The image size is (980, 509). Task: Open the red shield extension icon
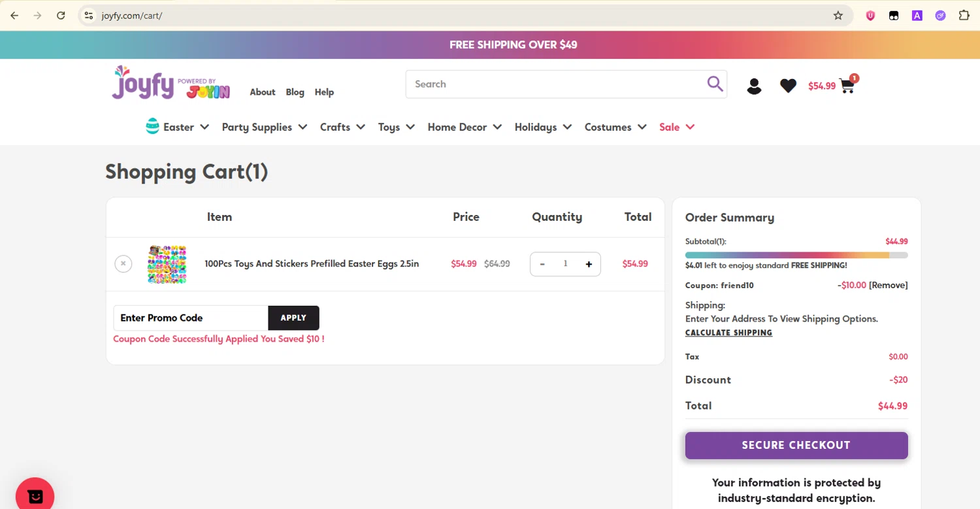click(x=870, y=16)
